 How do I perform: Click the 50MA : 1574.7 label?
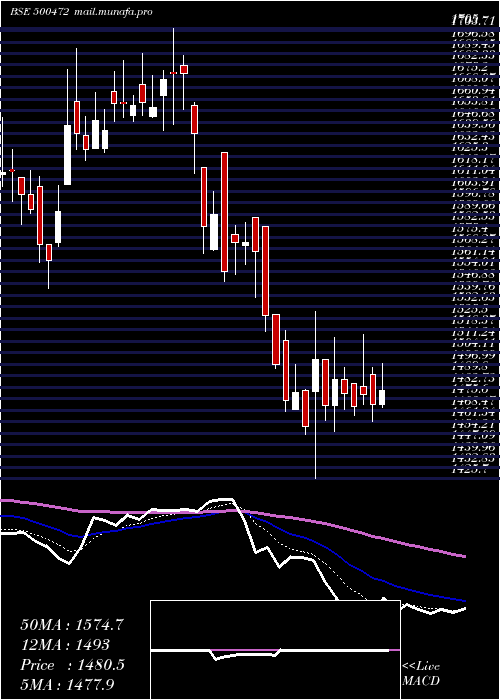(72, 625)
